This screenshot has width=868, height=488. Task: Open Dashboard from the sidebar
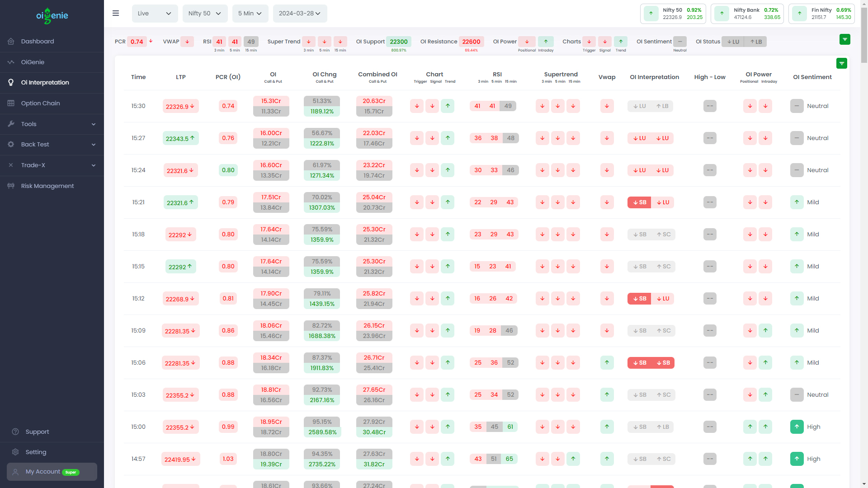tap(38, 41)
